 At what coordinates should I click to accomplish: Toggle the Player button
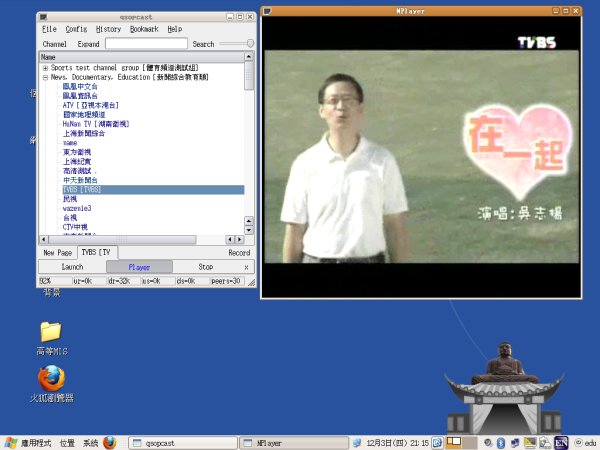(139, 267)
